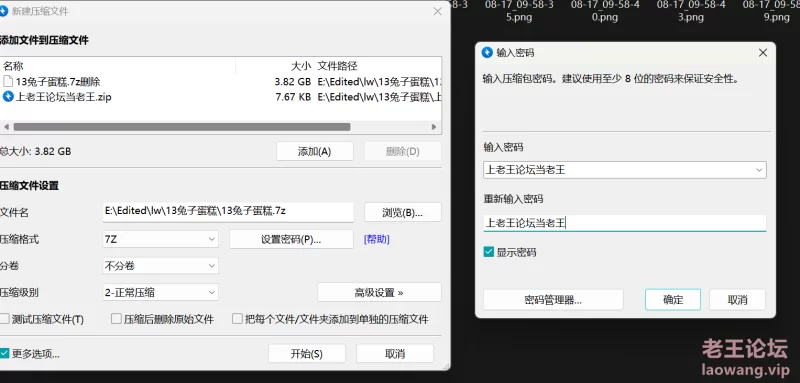
Task: Click 取消 in the 新建压缩文件 window
Action: tap(395, 353)
